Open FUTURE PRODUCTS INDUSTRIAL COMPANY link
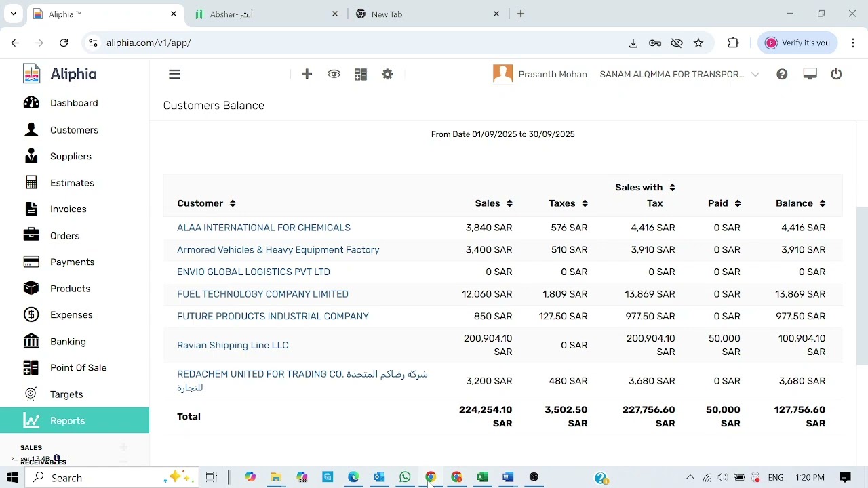 (x=273, y=317)
